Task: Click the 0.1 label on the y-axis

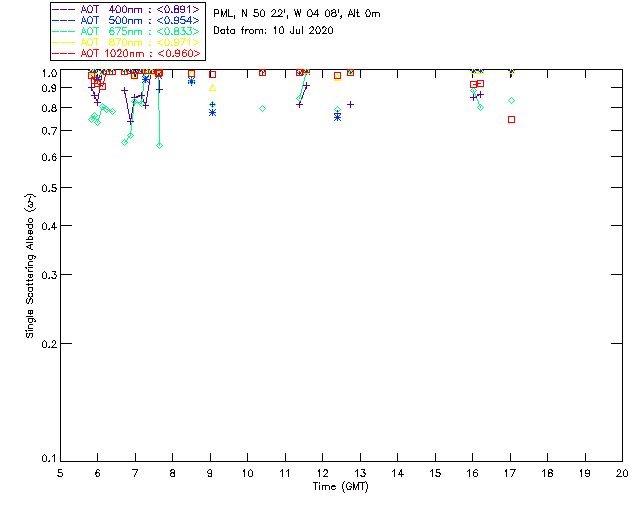Action: pos(46,459)
